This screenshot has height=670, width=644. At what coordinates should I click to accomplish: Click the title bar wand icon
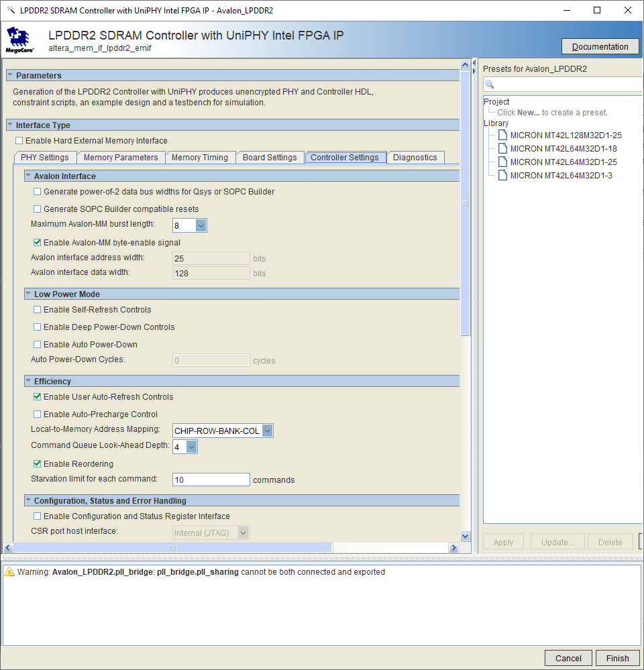11,10
